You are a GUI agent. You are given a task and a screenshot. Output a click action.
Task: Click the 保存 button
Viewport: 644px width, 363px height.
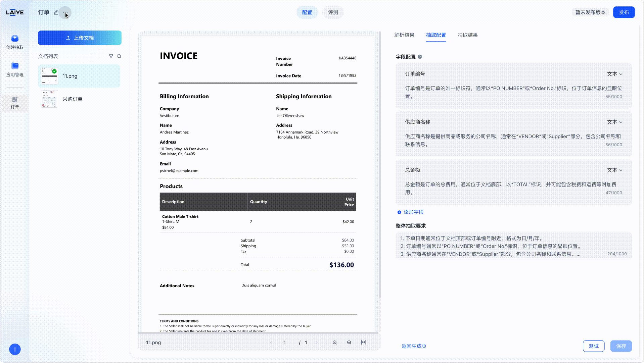click(621, 346)
